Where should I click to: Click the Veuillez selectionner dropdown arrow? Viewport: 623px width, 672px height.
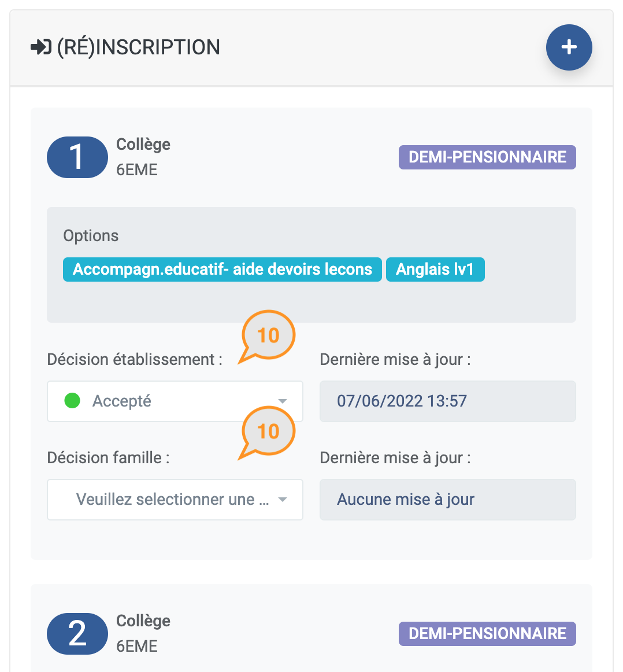click(282, 500)
